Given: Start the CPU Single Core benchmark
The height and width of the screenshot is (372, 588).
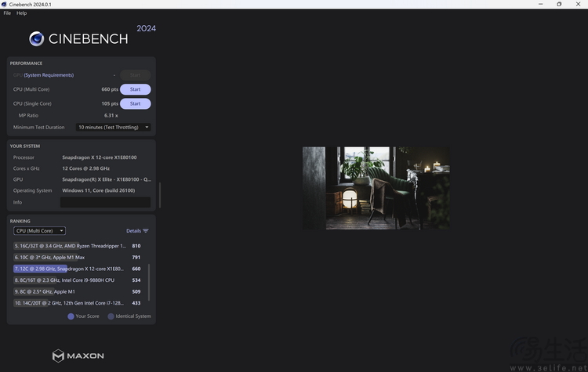Looking at the screenshot, I should point(136,104).
